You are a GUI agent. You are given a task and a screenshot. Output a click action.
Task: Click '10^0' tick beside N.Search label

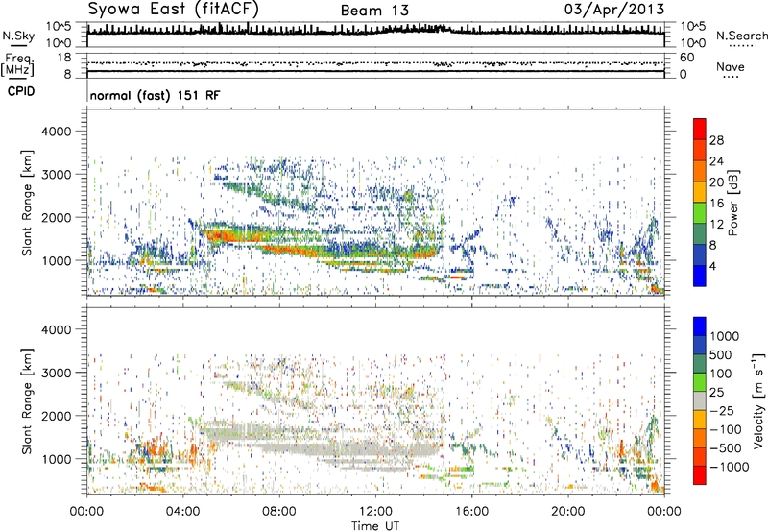[693, 43]
